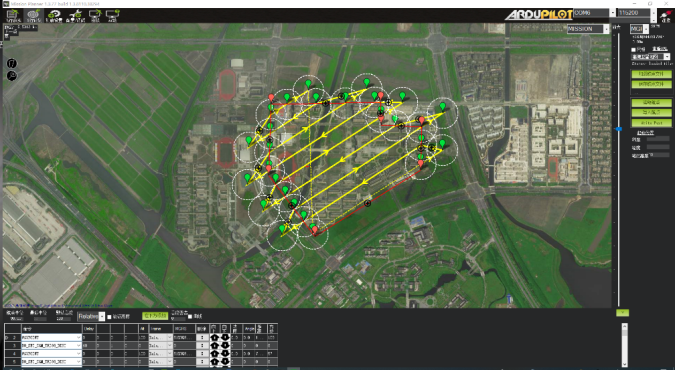
Task: Click the Write Fast button
Action: click(651, 123)
